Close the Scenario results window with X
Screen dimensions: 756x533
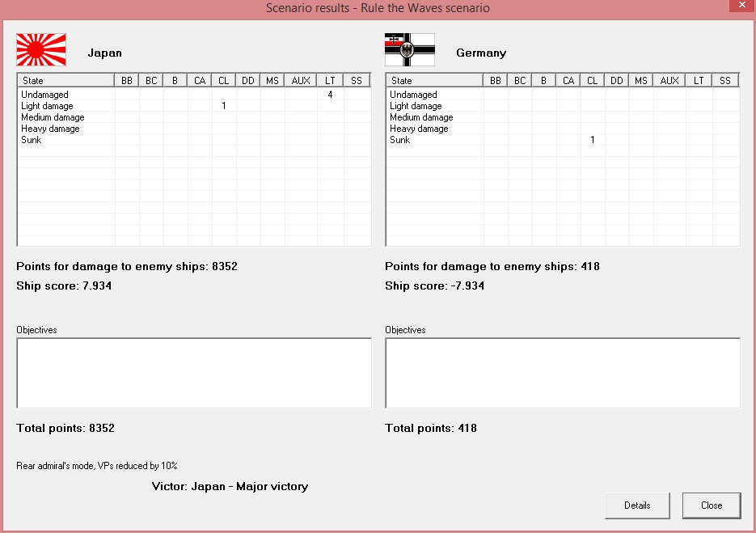[x=742, y=6]
